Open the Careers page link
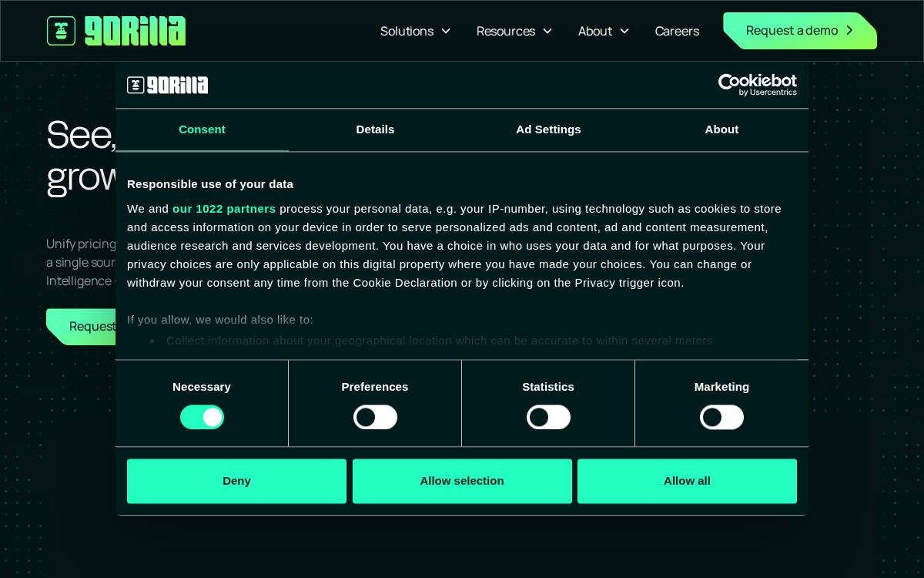924x578 pixels. 677,31
